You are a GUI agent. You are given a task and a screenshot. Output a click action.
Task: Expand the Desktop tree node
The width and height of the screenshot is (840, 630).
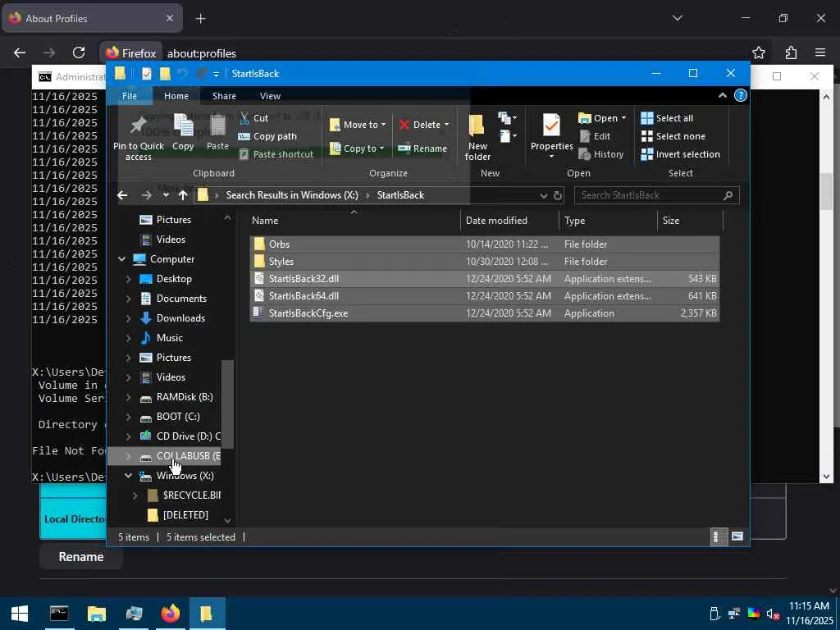(129, 279)
